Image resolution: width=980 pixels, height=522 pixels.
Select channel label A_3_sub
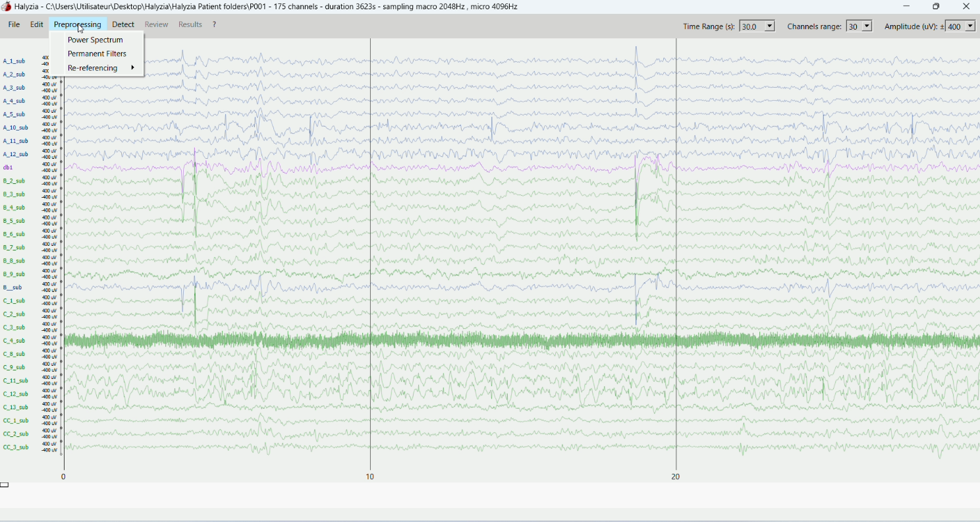click(14, 88)
